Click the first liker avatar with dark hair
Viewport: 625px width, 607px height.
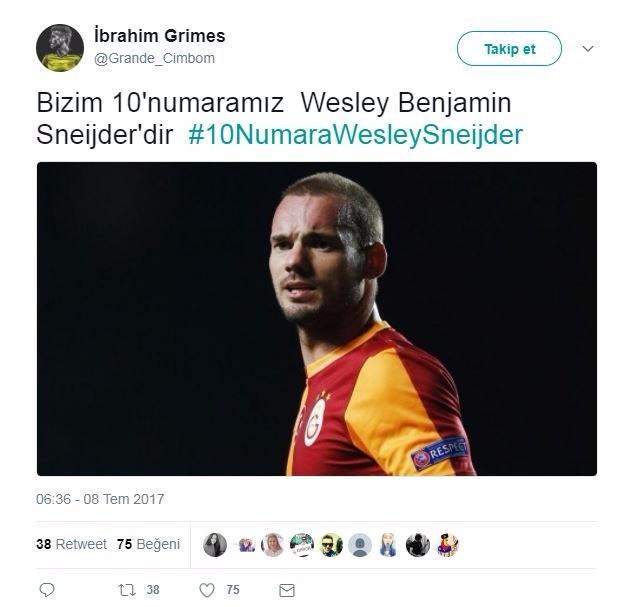point(215,544)
